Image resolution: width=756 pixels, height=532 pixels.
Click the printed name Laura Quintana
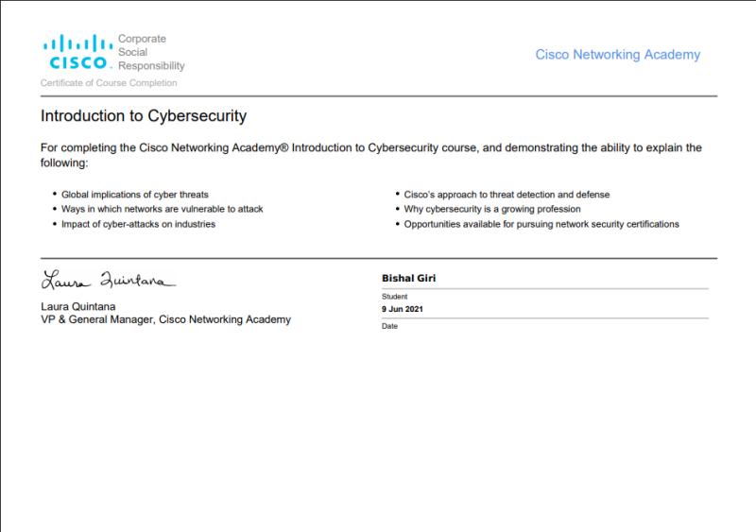79,306
